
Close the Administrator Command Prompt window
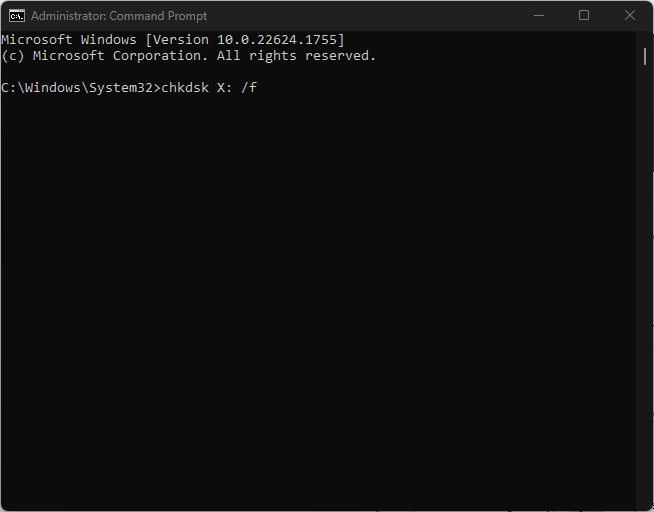(630, 16)
